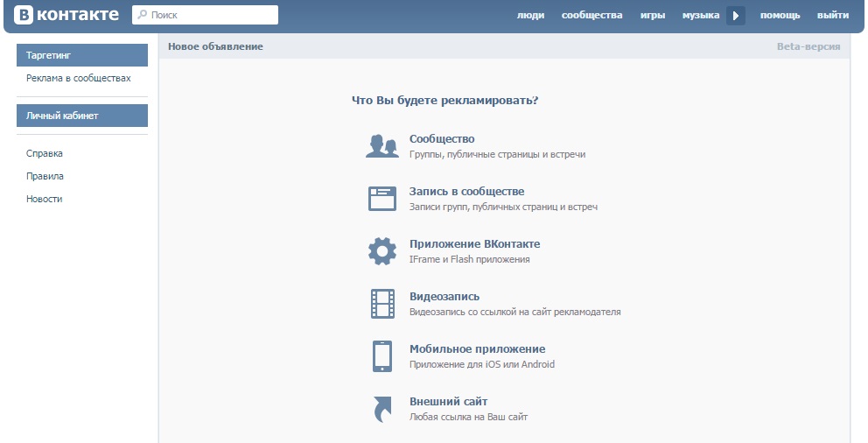The height and width of the screenshot is (443, 868).
Task: Click the music play button in header
Action: 736,16
